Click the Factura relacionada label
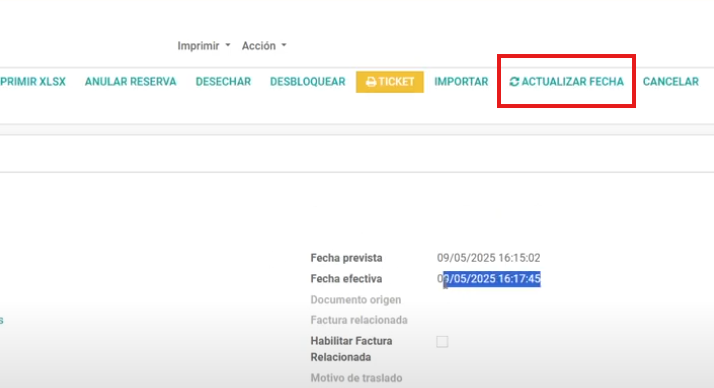This screenshot has height=388, width=714. click(359, 320)
